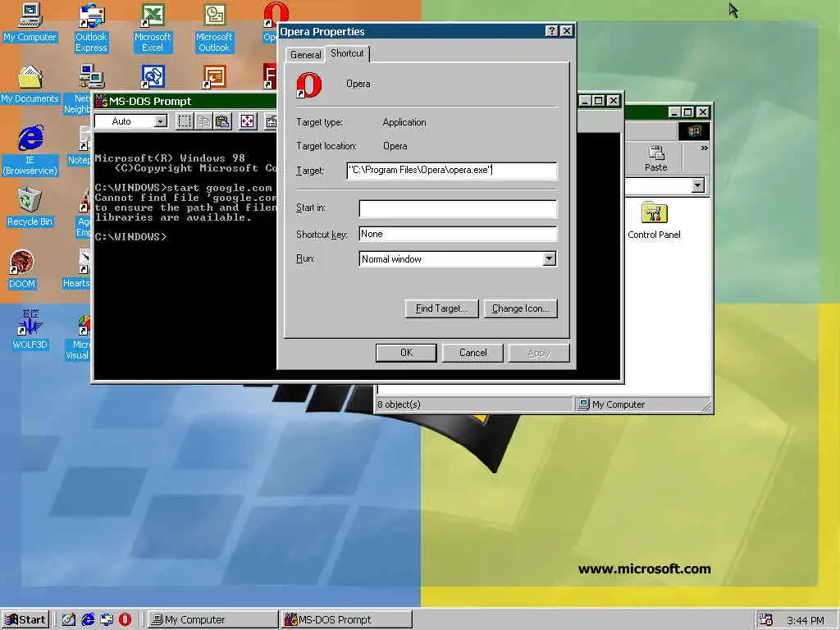Open the Start menu

[25, 619]
